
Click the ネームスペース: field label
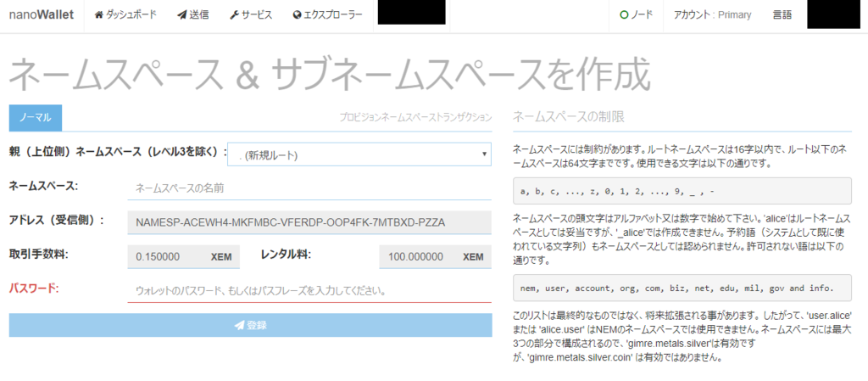pyautogui.click(x=44, y=186)
